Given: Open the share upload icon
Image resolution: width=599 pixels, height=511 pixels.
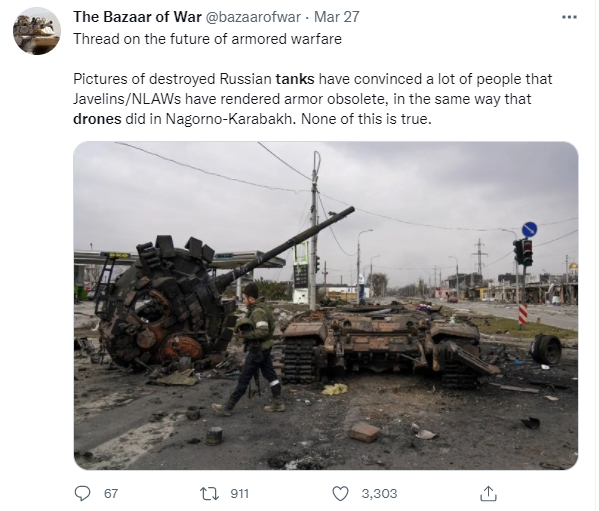Looking at the screenshot, I should (x=488, y=493).
